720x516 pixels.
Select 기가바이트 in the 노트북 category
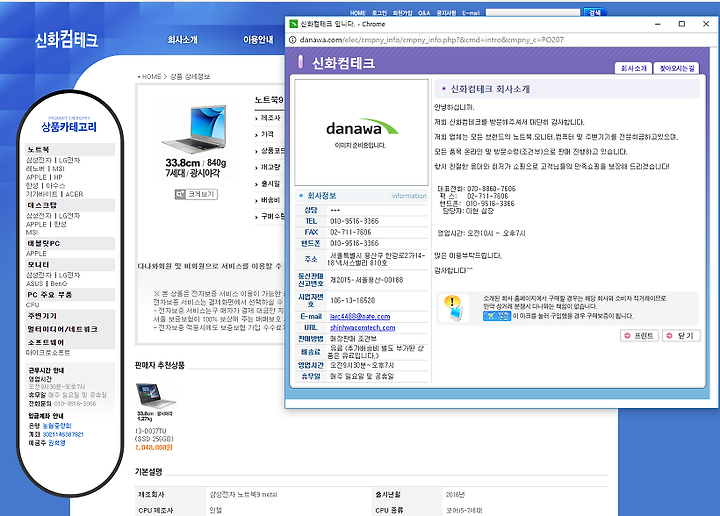click(42, 194)
